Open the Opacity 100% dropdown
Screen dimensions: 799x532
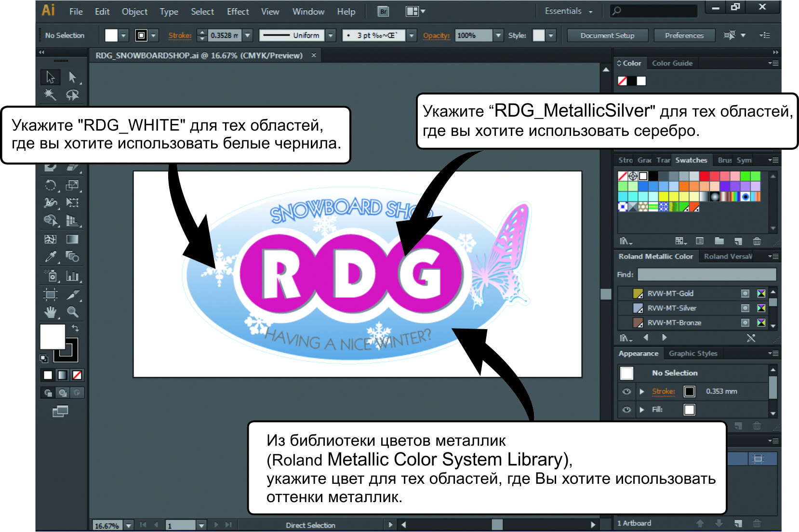click(498, 35)
